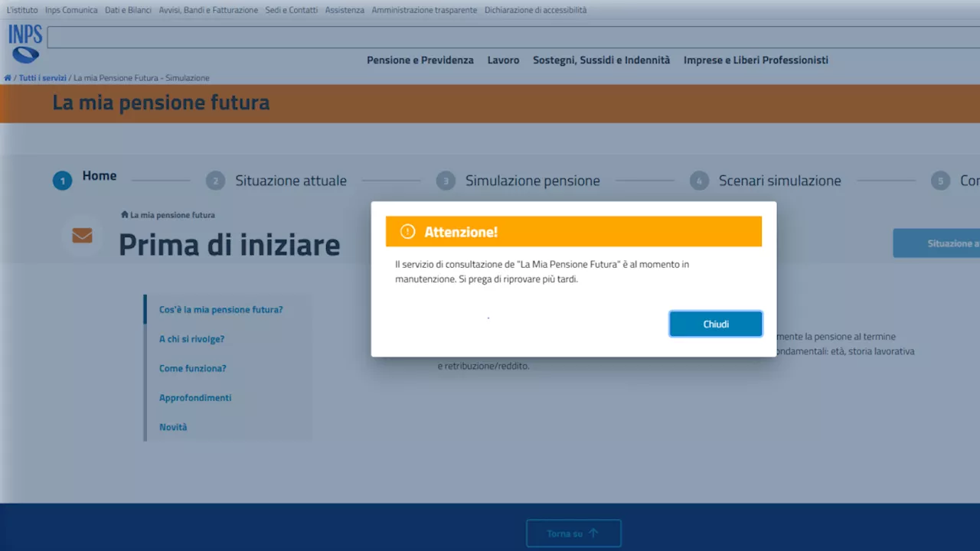Select Home step tab

coord(100,176)
